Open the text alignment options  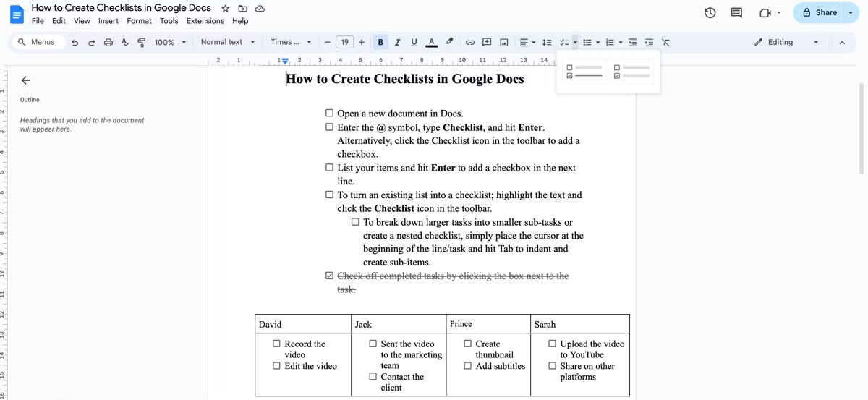click(x=527, y=42)
